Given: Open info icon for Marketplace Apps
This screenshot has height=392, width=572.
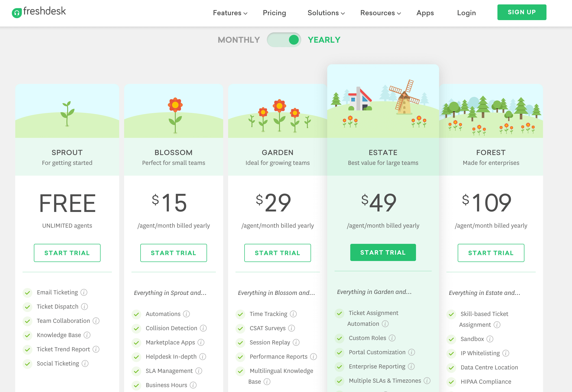Looking at the screenshot, I should (201, 342).
